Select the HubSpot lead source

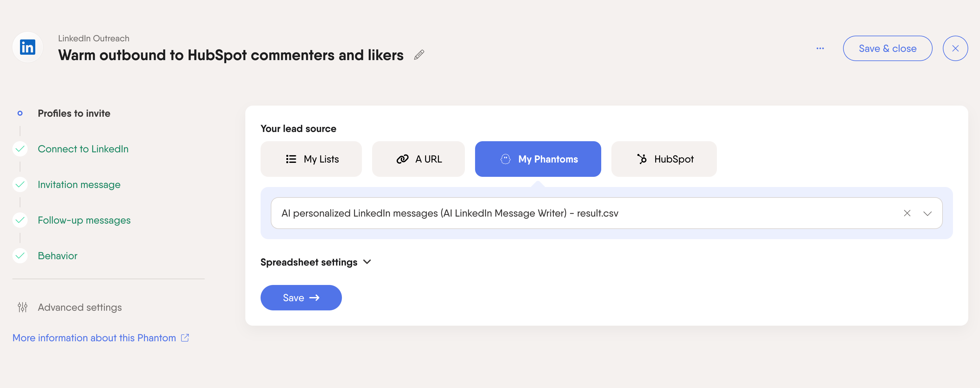[664, 159]
